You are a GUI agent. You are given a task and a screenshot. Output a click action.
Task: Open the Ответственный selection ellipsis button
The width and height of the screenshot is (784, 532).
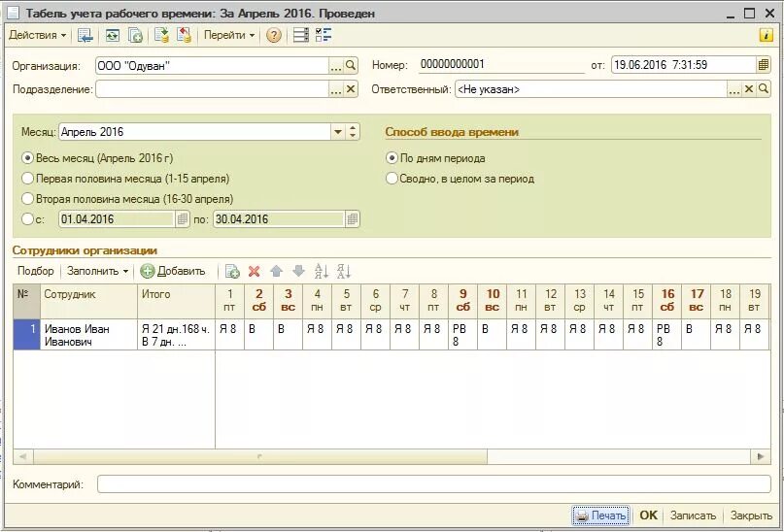pyautogui.click(x=733, y=90)
